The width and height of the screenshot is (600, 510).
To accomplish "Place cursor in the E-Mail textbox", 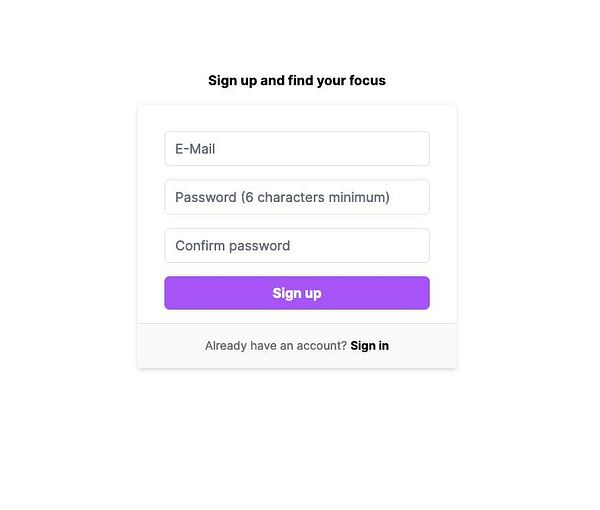I will tap(297, 149).
